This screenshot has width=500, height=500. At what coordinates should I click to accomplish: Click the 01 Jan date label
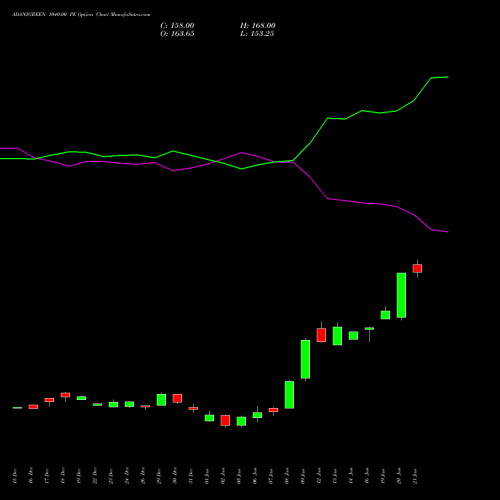click(207, 476)
